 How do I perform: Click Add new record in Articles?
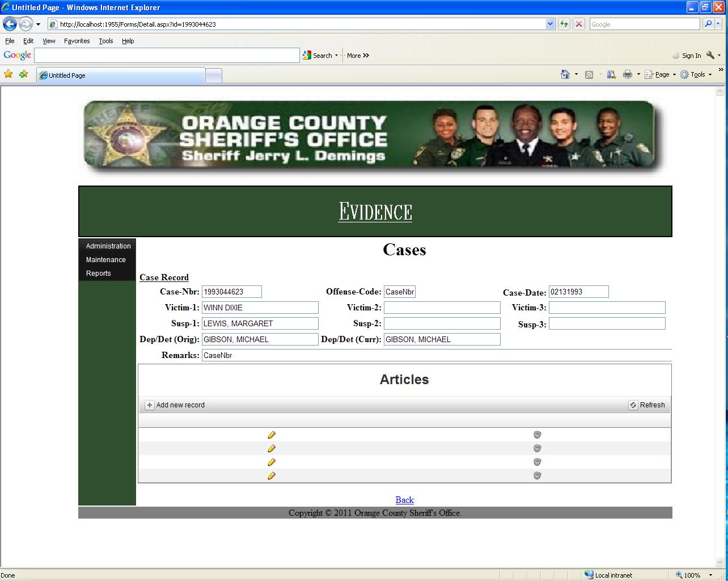(175, 405)
